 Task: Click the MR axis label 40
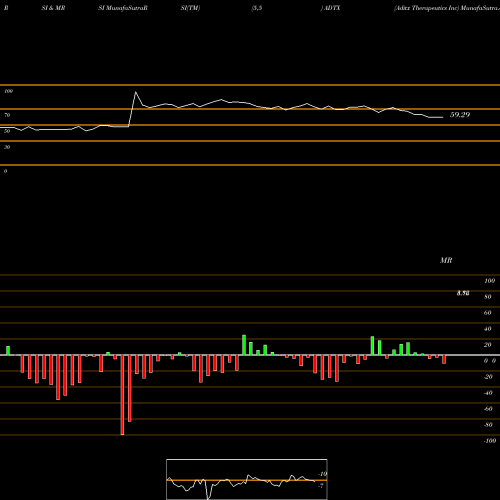click(x=488, y=329)
